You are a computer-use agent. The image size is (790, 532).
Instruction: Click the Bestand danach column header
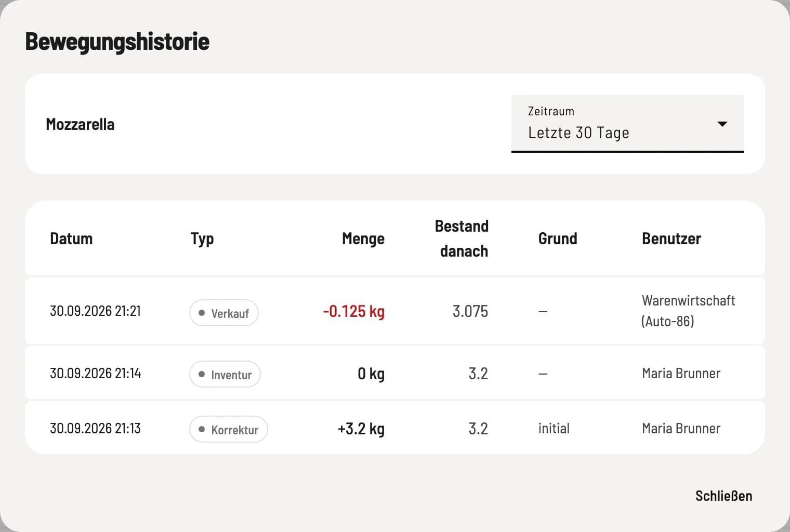pos(462,238)
